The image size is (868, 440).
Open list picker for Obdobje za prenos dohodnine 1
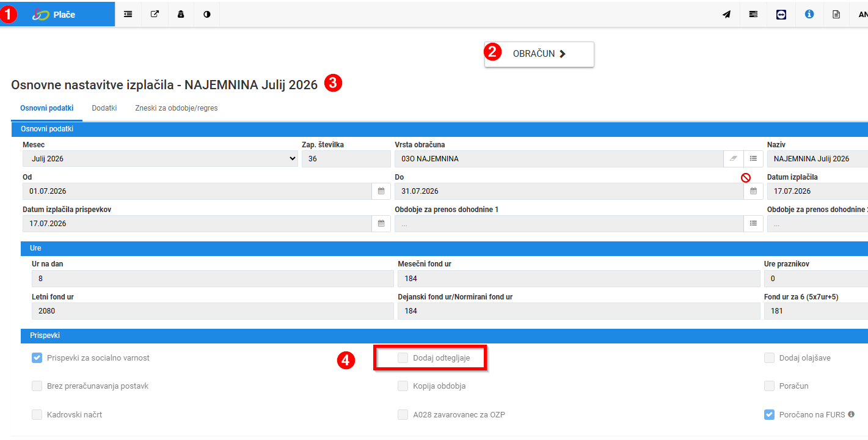click(x=753, y=224)
